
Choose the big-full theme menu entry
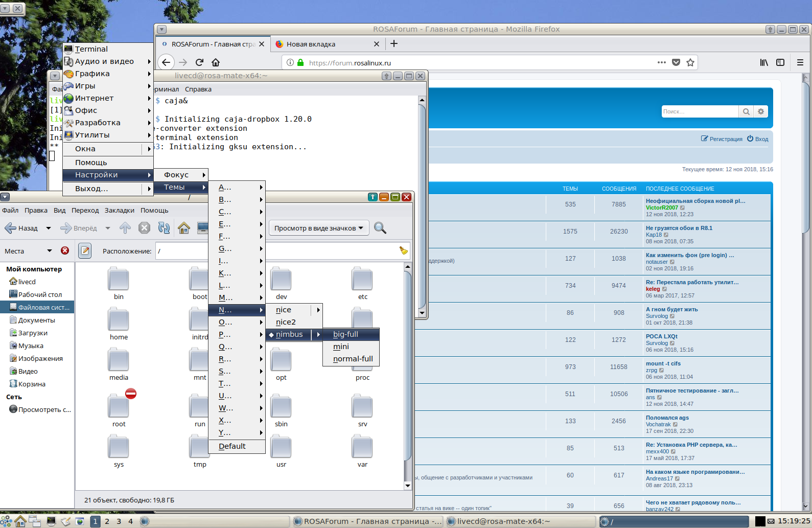tap(345, 334)
